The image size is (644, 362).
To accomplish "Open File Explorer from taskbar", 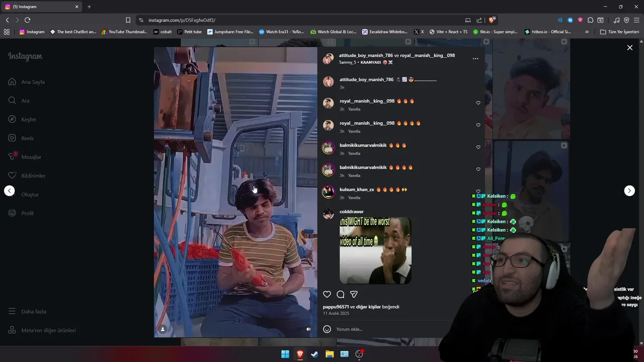I will coord(330,354).
